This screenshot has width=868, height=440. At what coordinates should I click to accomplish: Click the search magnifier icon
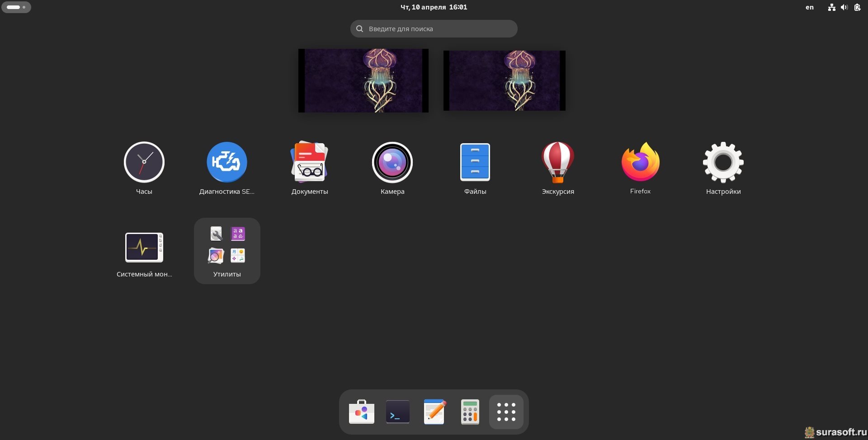click(x=360, y=28)
